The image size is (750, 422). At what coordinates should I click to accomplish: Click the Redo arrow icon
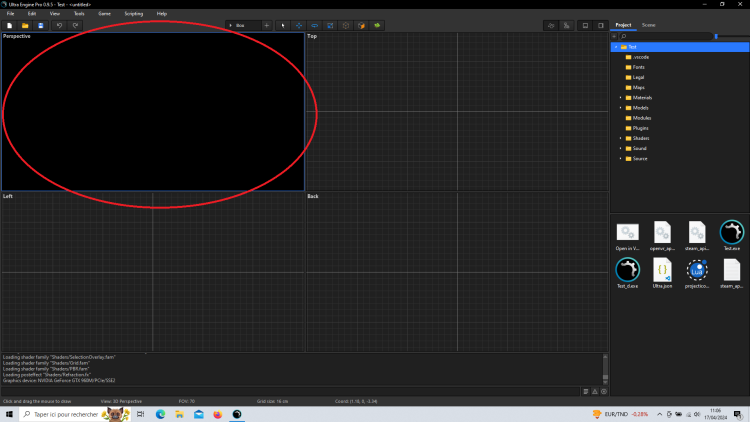point(75,25)
